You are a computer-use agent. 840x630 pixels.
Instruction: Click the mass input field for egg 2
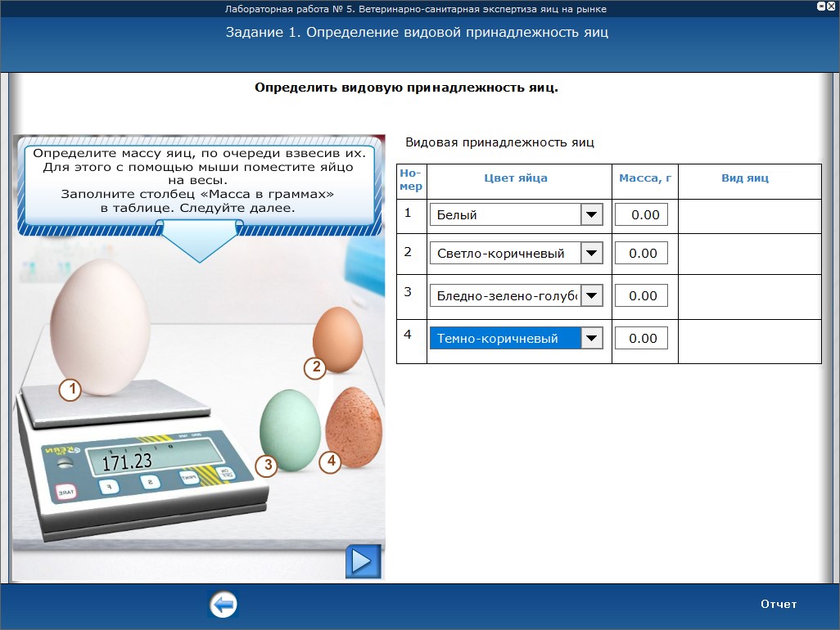[641, 254]
